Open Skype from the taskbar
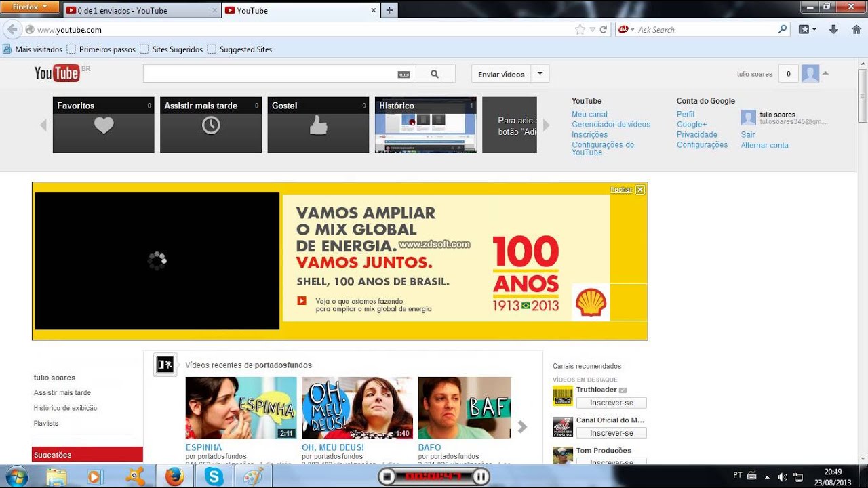Screen dimensions: 868x488 coord(214,477)
